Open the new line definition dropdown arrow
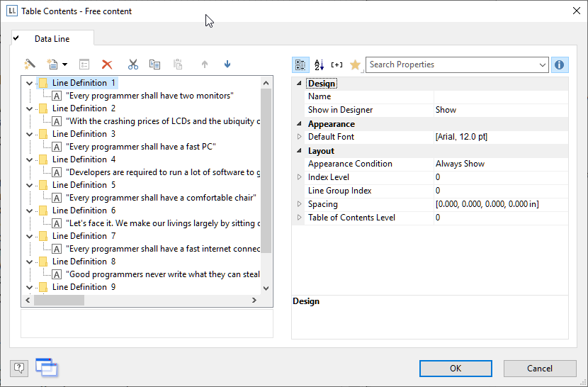 pyautogui.click(x=64, y=64)
